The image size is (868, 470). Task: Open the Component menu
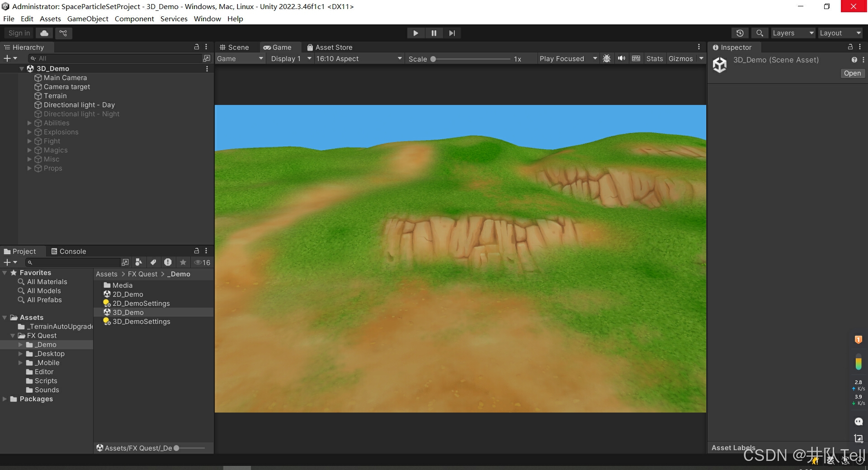tap(134, 19)
